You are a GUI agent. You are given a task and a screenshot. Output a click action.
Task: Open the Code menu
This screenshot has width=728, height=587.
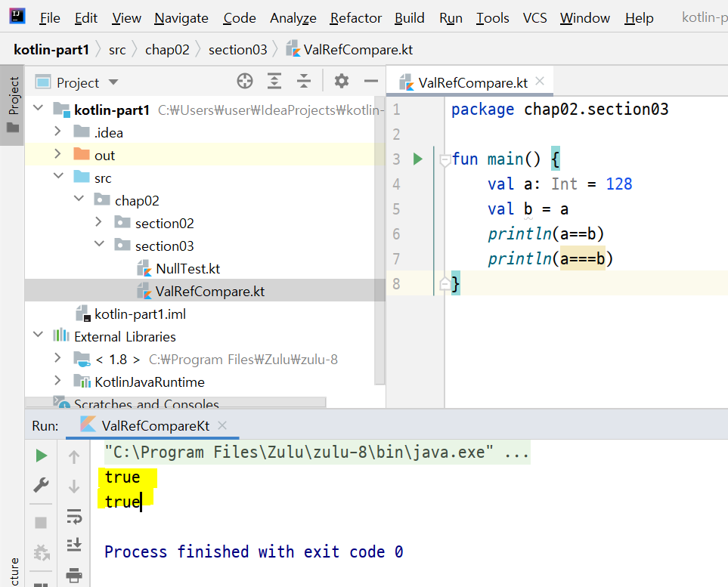point(239,18)
